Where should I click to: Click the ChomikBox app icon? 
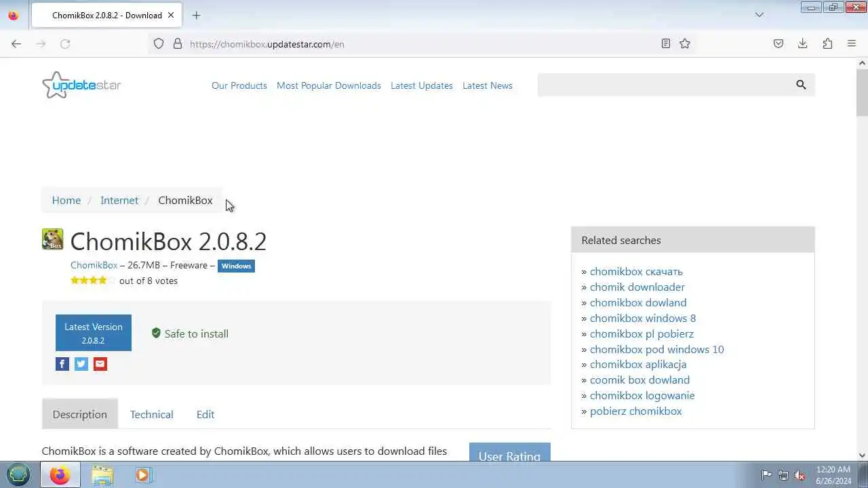point(52,239)
